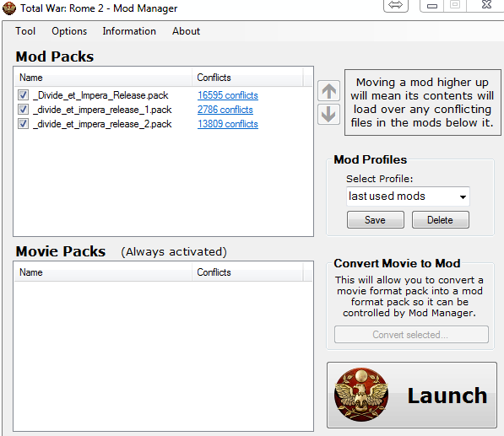Save the current mod profile
This screenshot has width=504, height=436.
(x=376, y=220)
